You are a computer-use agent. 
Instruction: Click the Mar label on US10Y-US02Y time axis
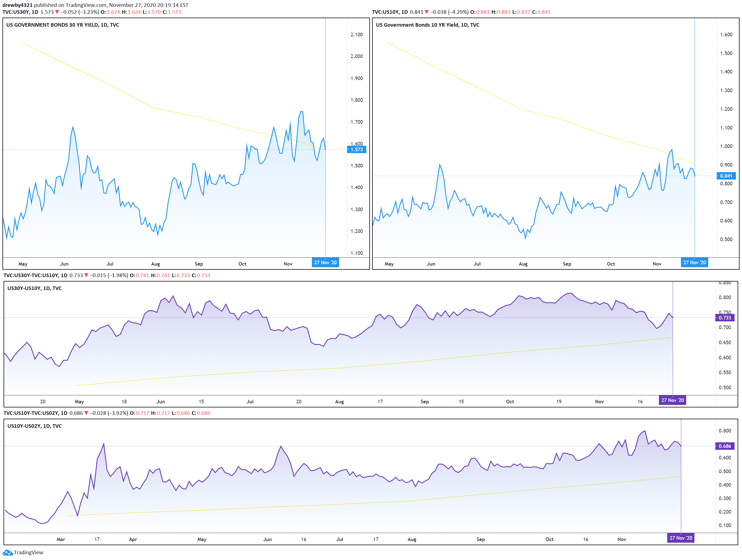tap(61, 539)
